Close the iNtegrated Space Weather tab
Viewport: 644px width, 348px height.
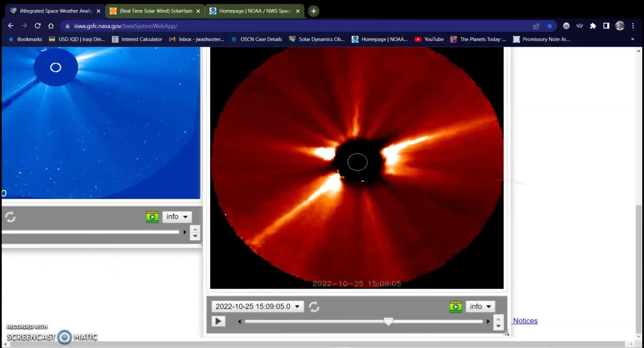[x=99, y=11]
